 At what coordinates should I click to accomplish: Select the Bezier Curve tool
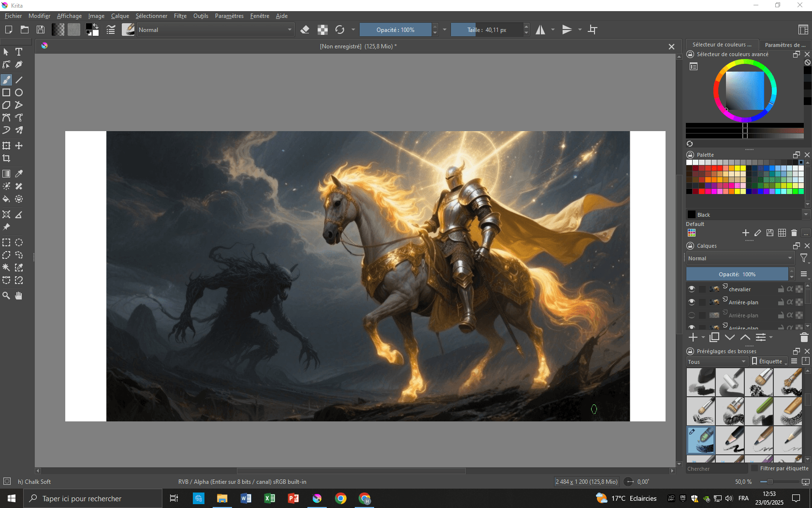coord(6,118)
